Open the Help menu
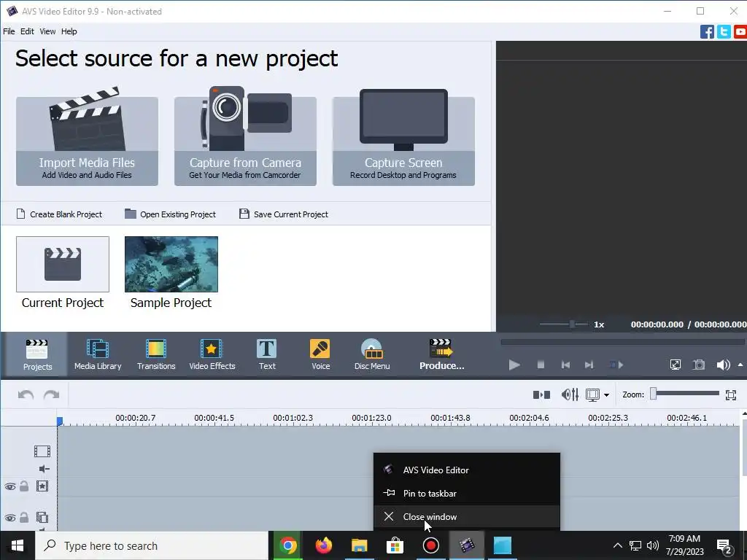The width and height of the screenshot is (747, 560). [69, 31]
